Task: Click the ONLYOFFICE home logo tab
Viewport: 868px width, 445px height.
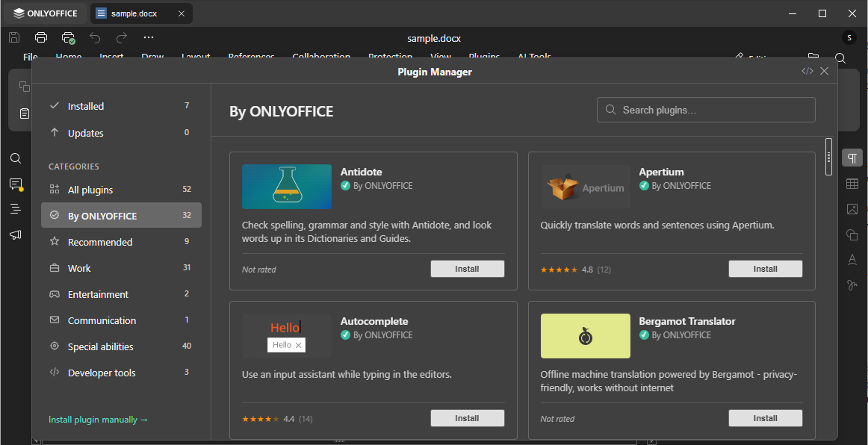Action: coord(46,13)
